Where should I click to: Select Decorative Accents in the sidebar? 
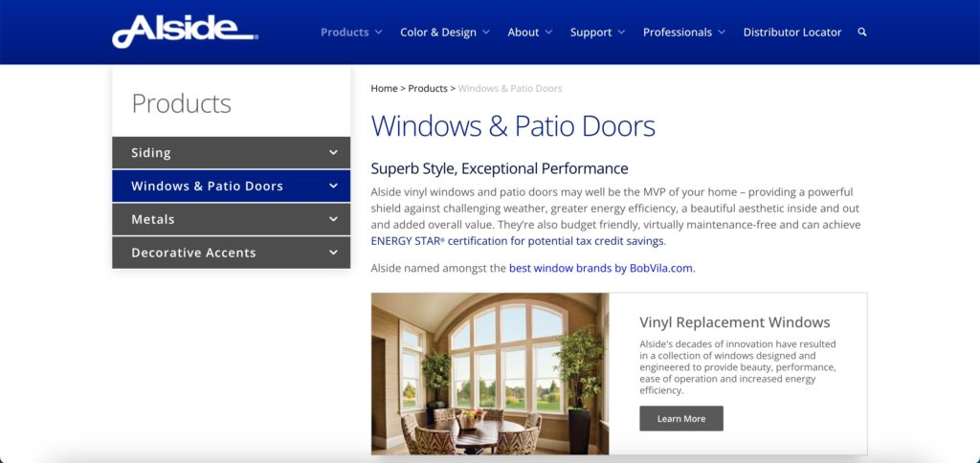point(232,253)
